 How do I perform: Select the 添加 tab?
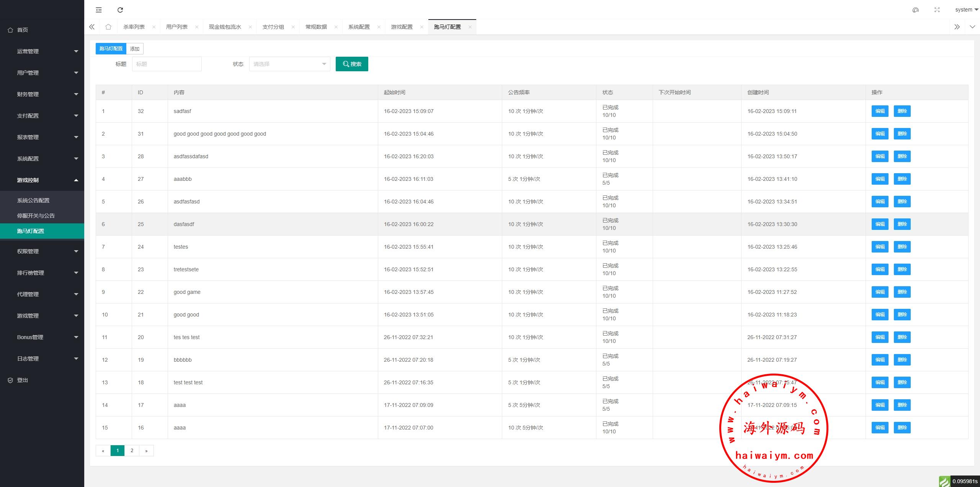(135, 49)
